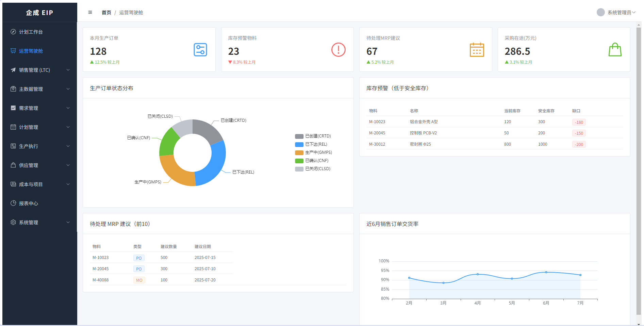Viewport: 644px width, 326px height.
Task: Expand the 系统管理 submenu chevron
Action: click(x=68, y=222)
